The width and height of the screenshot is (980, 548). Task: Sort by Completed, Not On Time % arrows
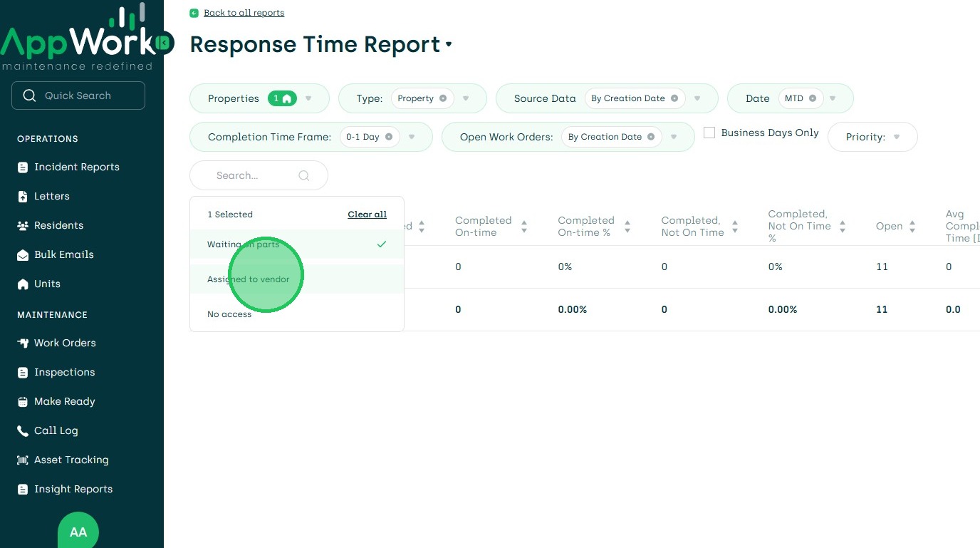pyautogui.click(x=843, y=227)
